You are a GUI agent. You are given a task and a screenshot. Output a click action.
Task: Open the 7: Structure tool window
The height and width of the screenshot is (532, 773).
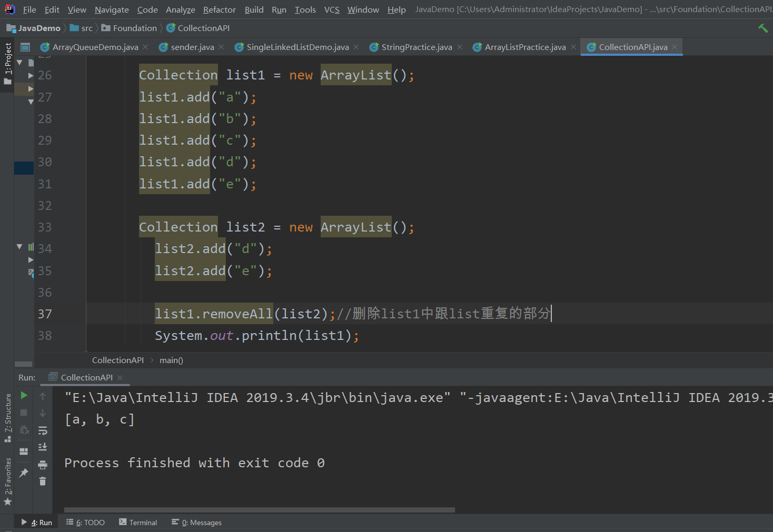click(7, 418)
